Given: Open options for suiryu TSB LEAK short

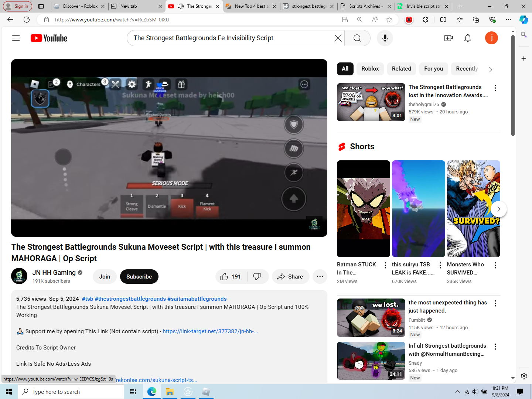Looking at the screenshot, I should pyautogui.click(x=440, y=265).
